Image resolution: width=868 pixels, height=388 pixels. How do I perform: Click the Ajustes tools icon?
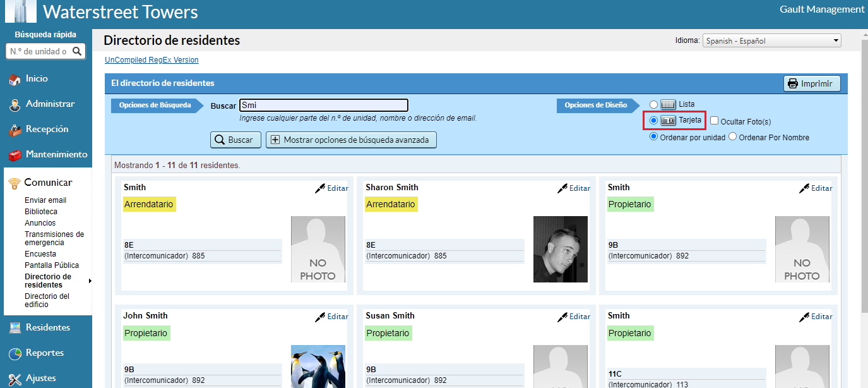15,379
